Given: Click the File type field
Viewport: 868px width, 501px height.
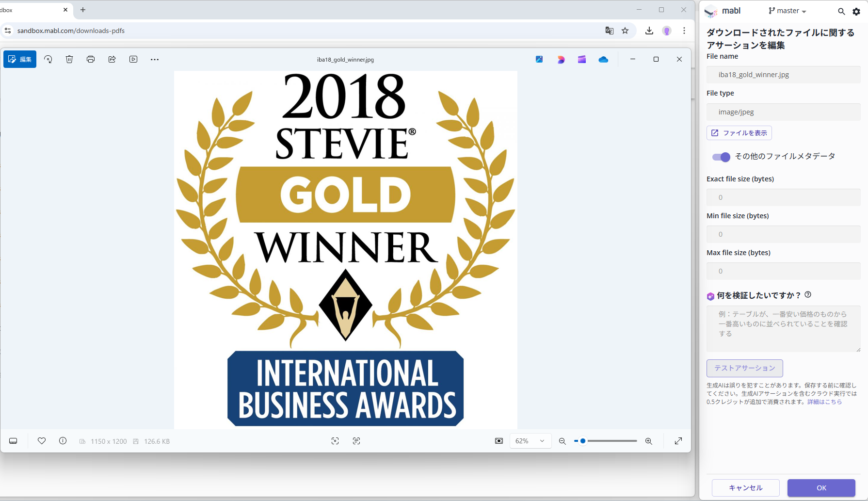Looking at the screenshot, I should [x=784, y=112].
